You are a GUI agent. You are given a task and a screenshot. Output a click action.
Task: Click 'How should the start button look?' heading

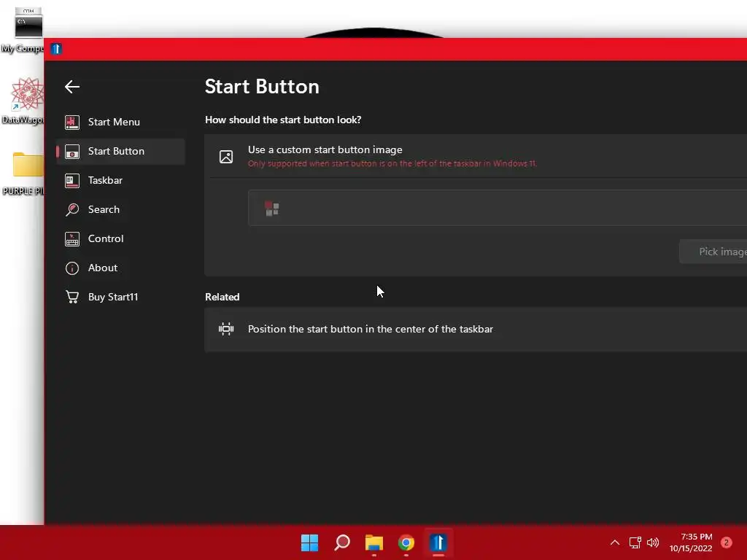tap(283, 120)
